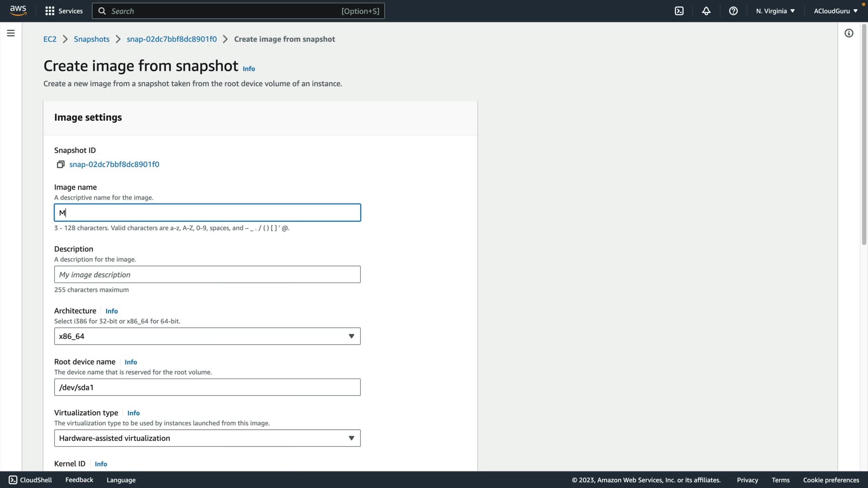Screen dimensions: 868x488
Task: Open the ACloudGuru account menu
Action: (x=835, y=11)
